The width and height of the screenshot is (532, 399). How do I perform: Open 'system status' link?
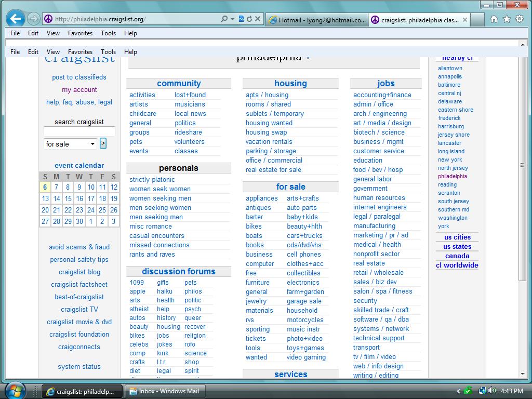click(x=79, y=367)
